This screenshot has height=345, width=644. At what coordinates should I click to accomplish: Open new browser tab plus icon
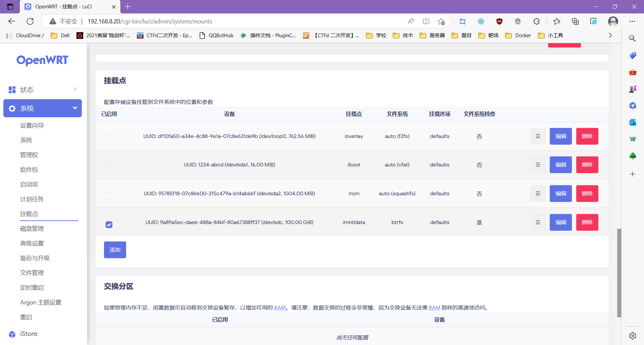128,6
